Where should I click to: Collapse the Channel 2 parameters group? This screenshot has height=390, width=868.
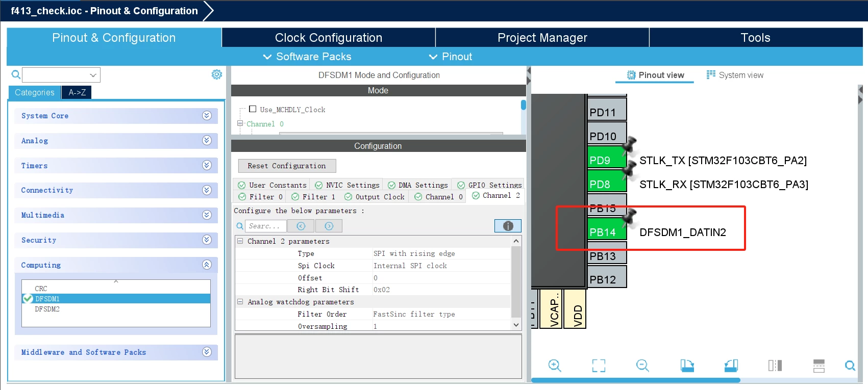click(x=240, y=241)
